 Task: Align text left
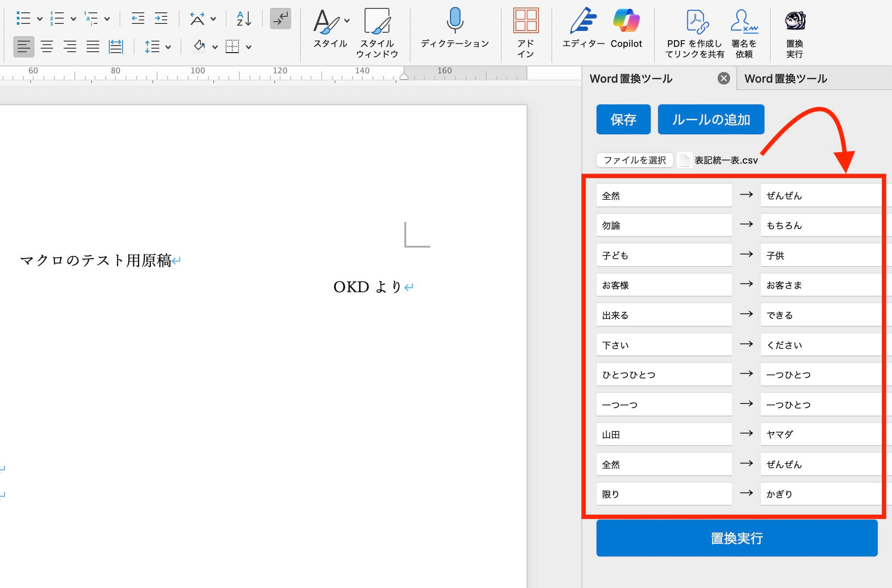click(24, 46)
